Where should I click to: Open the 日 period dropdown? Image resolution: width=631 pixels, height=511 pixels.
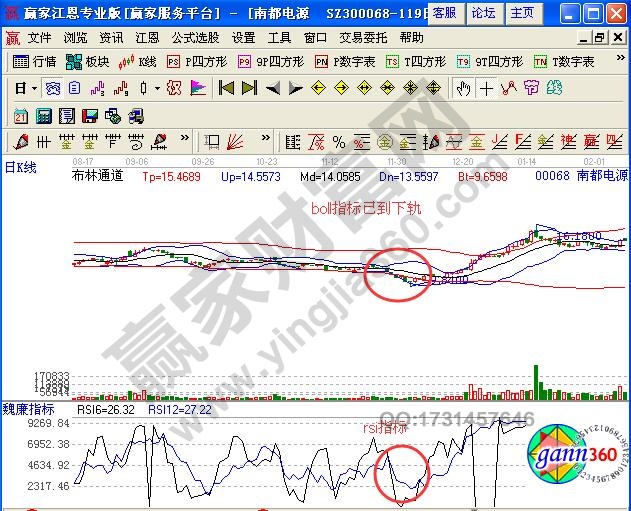[x=24, y=88]
